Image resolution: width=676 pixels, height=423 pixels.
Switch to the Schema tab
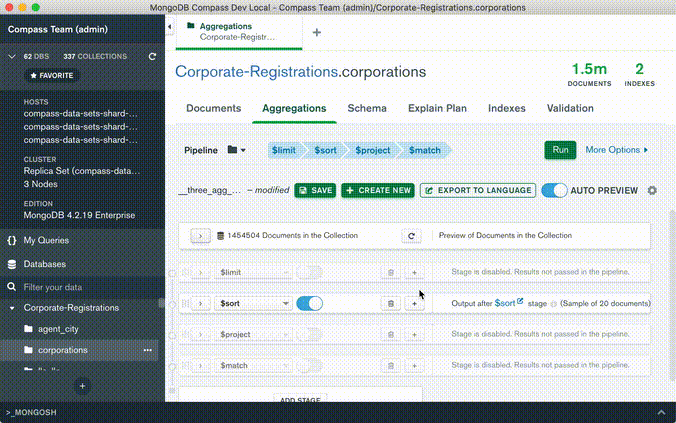[x=367, y=108]
